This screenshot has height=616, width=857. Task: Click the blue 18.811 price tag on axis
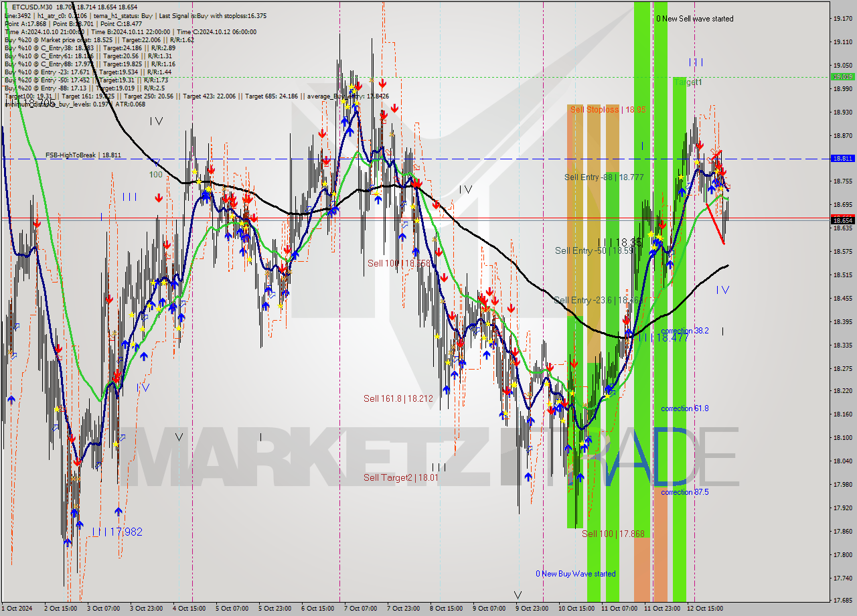tap(842, 159)
